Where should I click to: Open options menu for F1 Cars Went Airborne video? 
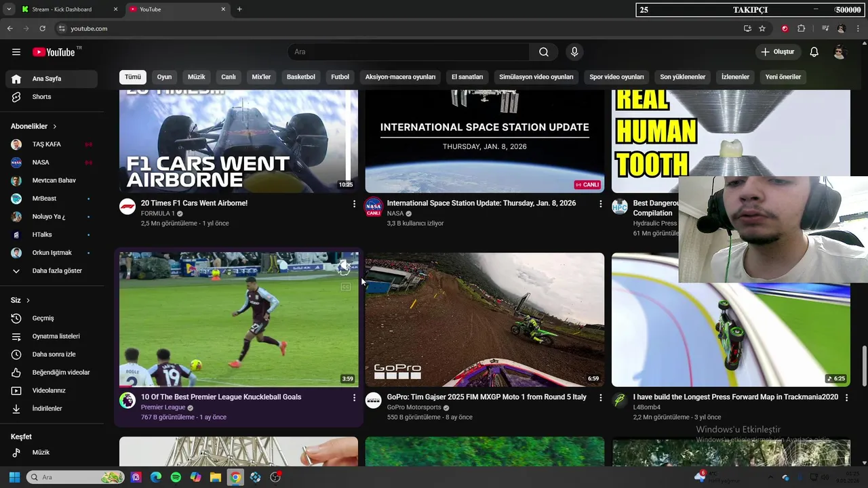tap(353, 203)
